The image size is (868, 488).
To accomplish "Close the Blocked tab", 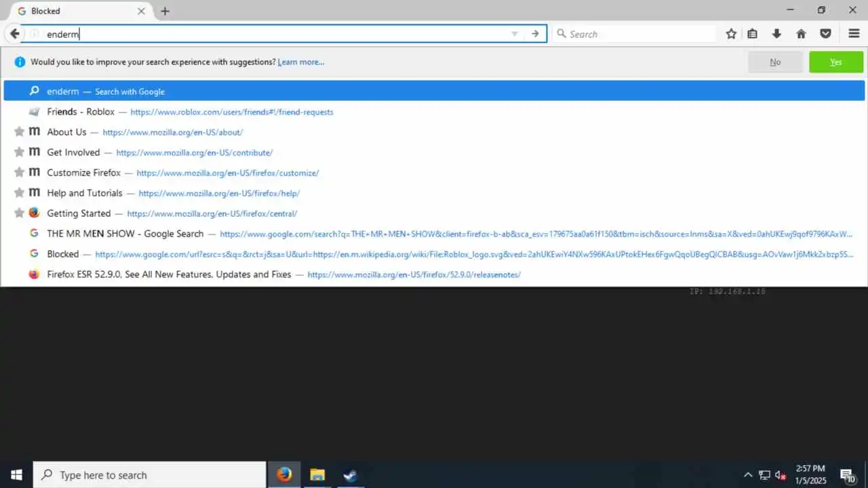I will click(141, 11).
